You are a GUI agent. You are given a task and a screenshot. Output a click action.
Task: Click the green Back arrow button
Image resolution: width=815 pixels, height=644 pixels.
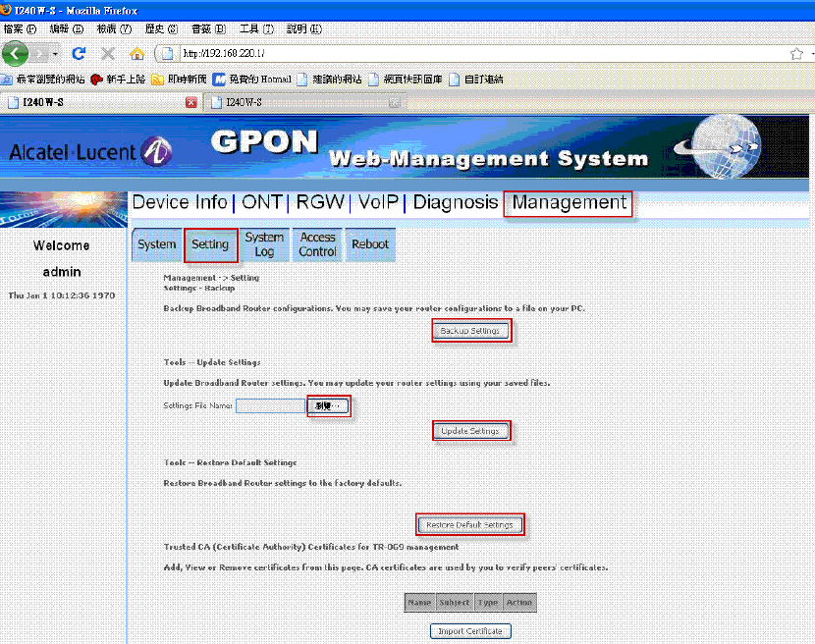15,53
